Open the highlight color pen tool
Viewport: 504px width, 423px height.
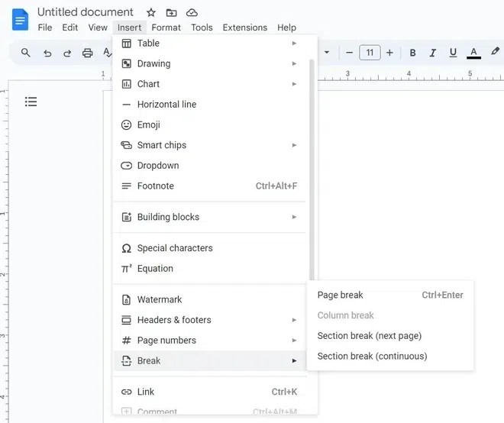click(495, 51)
